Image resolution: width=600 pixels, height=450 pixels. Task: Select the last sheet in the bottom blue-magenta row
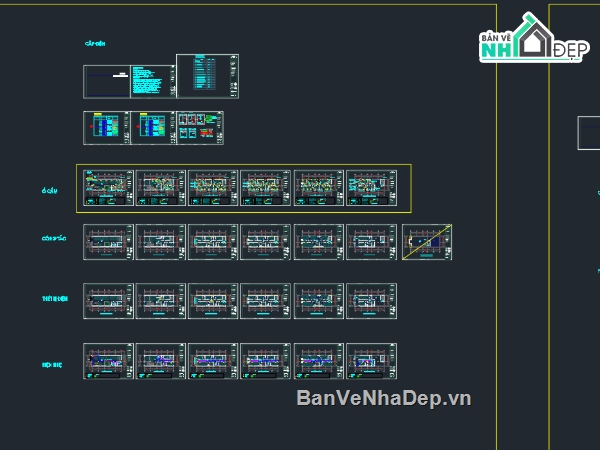372,361
